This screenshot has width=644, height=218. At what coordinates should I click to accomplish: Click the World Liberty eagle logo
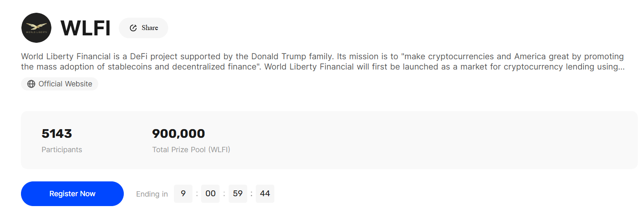[x=36, y=28]
